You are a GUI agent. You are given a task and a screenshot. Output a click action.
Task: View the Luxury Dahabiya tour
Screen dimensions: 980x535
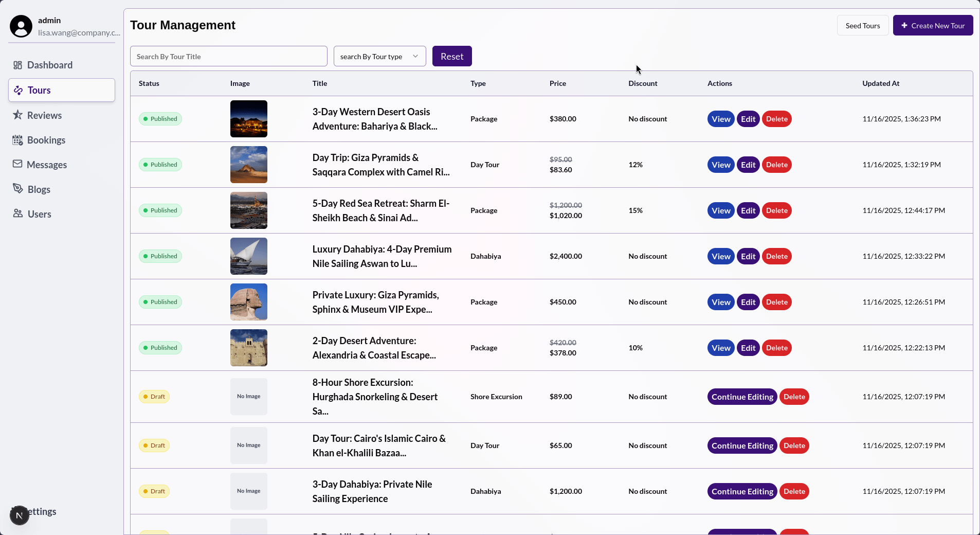coord(720,256)
